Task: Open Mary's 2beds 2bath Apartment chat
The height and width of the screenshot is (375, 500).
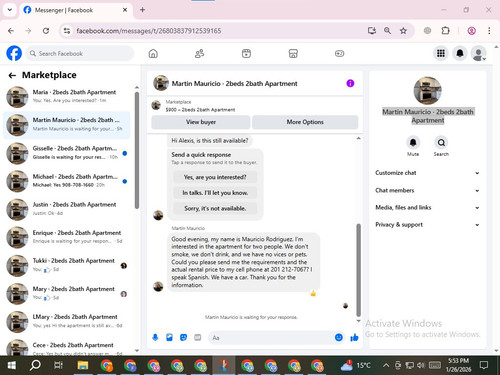Action: (x=67, y=293)
